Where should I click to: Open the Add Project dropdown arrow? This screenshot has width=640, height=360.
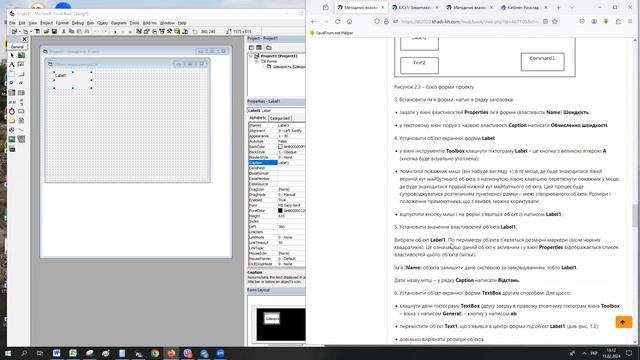pyautogui.click(x=20, y=31)
